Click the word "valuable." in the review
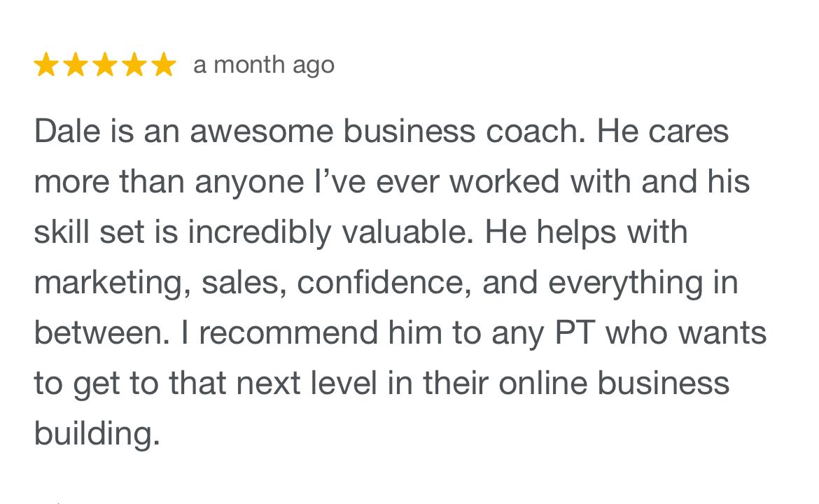This screenshot has width=819, height=504. click(x=407, y=232)
